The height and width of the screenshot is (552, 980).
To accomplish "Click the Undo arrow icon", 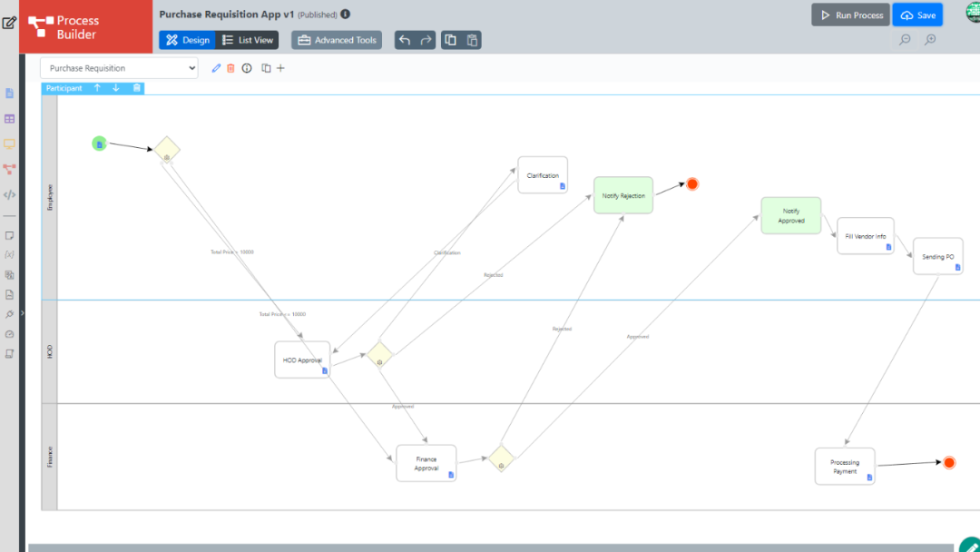I will click(x=405, y=40).
